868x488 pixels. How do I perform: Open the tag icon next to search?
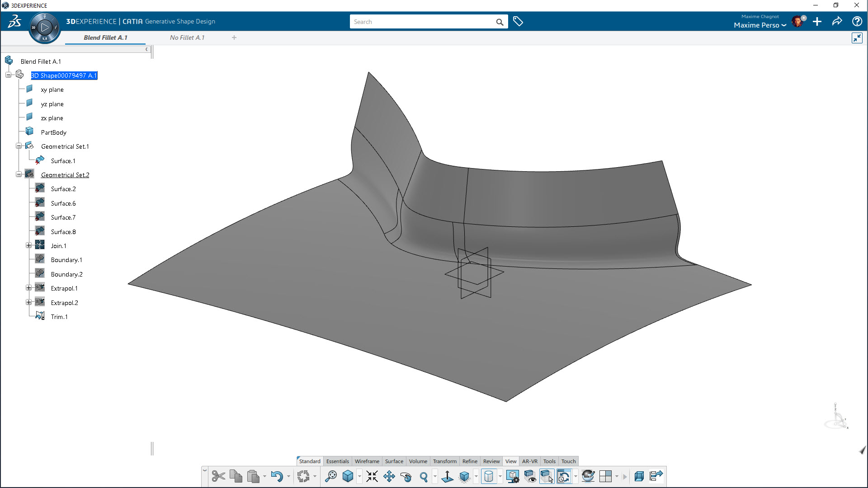pyautogui.click(x=518, y=22)
